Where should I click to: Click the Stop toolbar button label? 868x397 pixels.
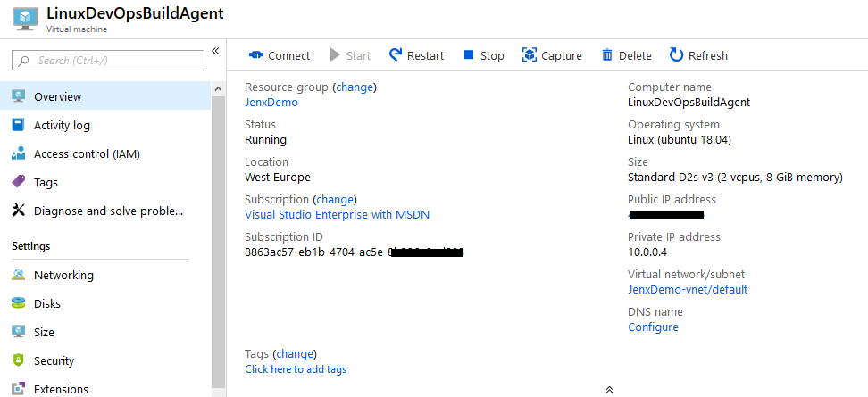coord(492,56)
